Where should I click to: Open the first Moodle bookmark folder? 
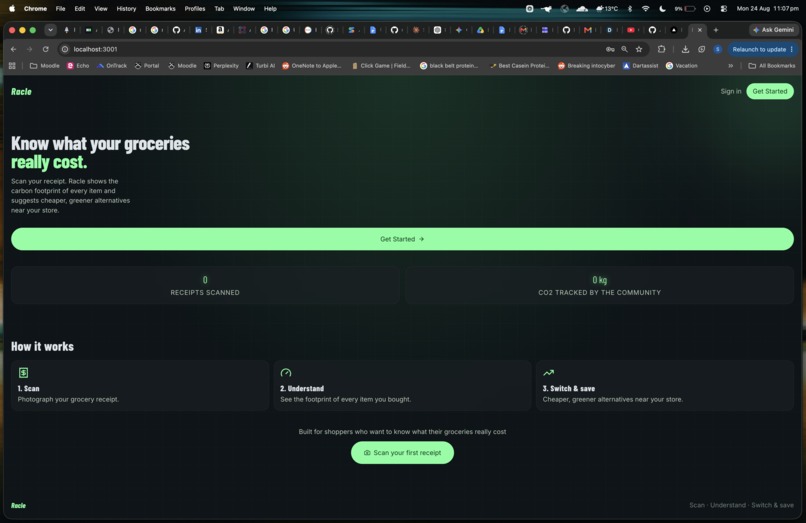[45, 66]
